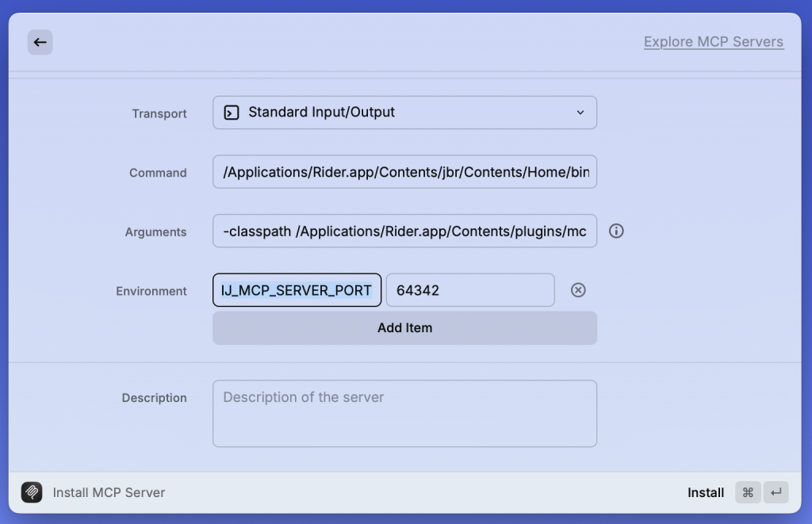Click the Arguments label

[155, 232]
